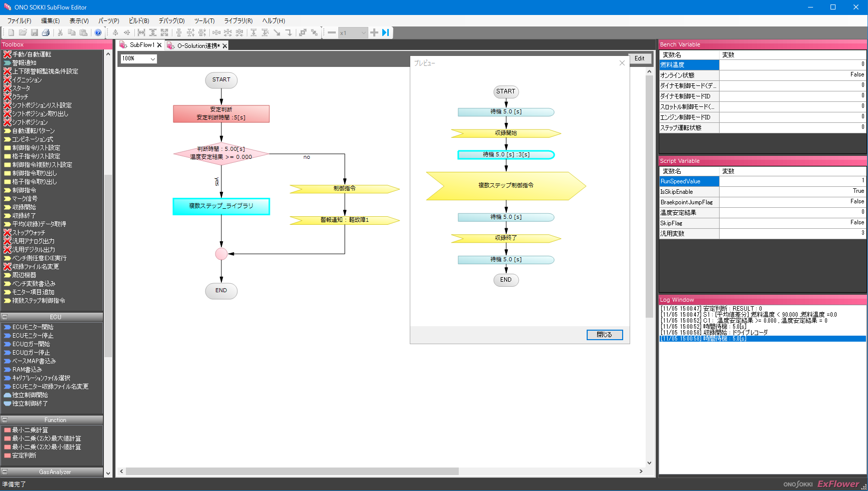Viewport: 868px width, 491px height.
Task: Click the make same size icon
Action: (x=164, y=32)
